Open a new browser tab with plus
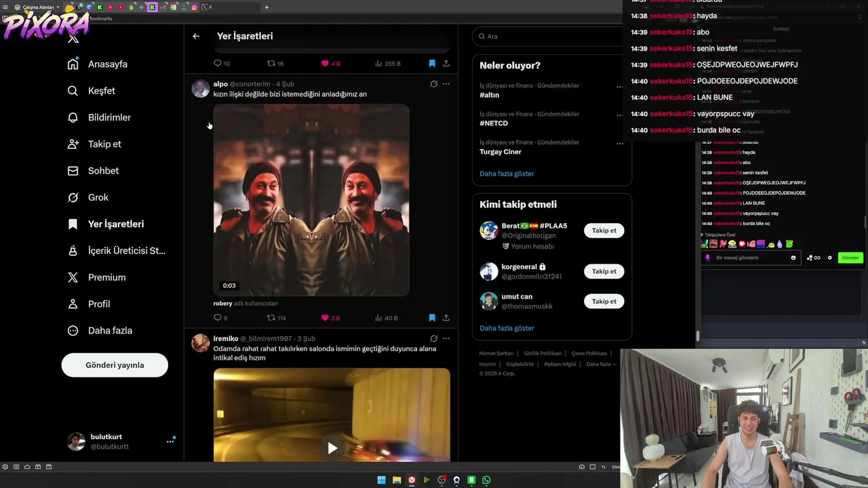Image resolution: width=868 pixels, height=488 pixels. (267, 7)
